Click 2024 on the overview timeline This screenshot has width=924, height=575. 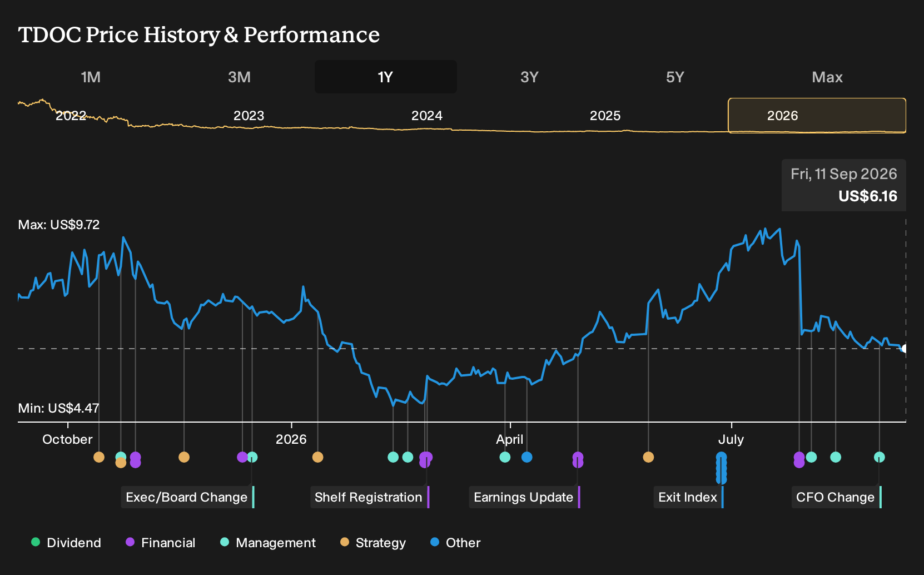tap(427, 116)
